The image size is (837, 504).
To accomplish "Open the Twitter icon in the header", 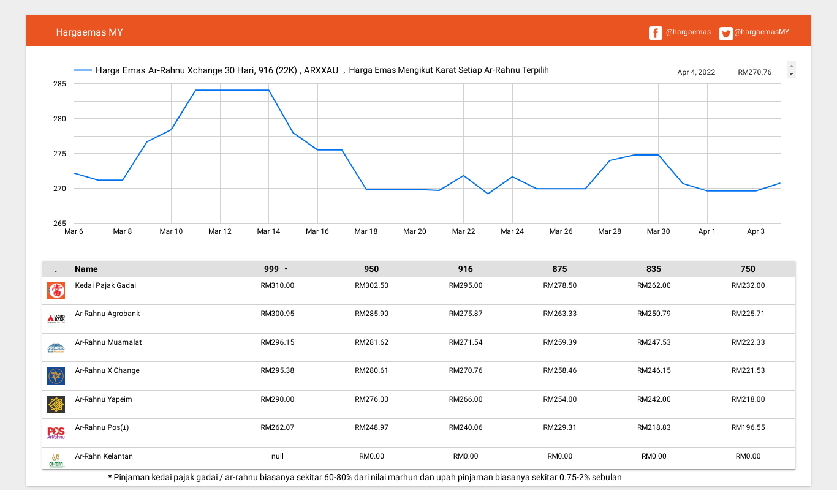I will 726,33.
